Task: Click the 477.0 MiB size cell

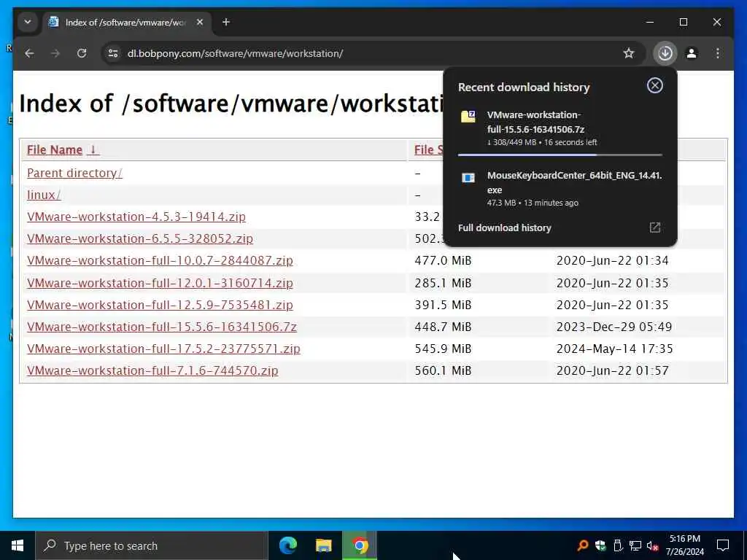Action: (x=443, y=260)
